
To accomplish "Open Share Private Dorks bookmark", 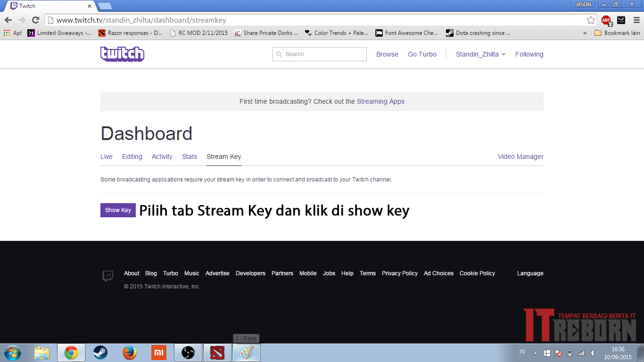I will pos(266,33).
